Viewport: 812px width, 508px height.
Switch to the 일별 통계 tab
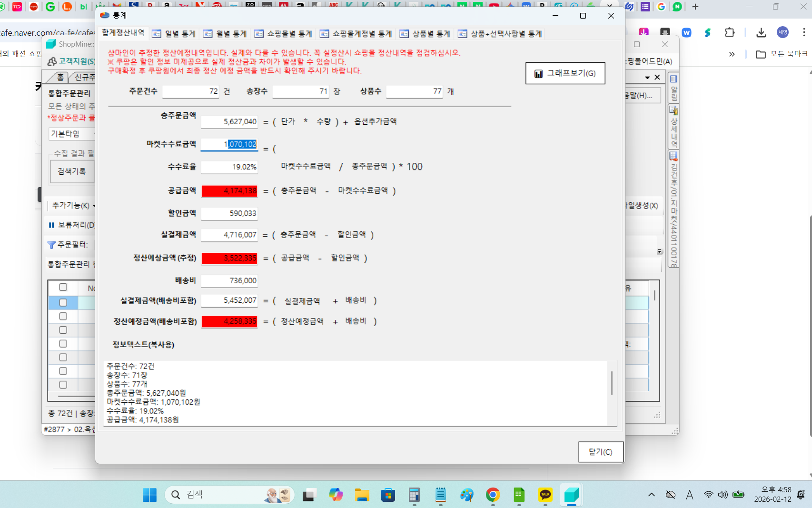174,34
